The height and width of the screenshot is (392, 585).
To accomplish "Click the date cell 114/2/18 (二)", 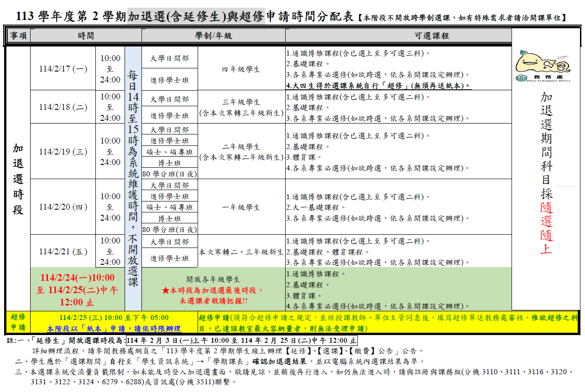I will (x=63, y=107).
